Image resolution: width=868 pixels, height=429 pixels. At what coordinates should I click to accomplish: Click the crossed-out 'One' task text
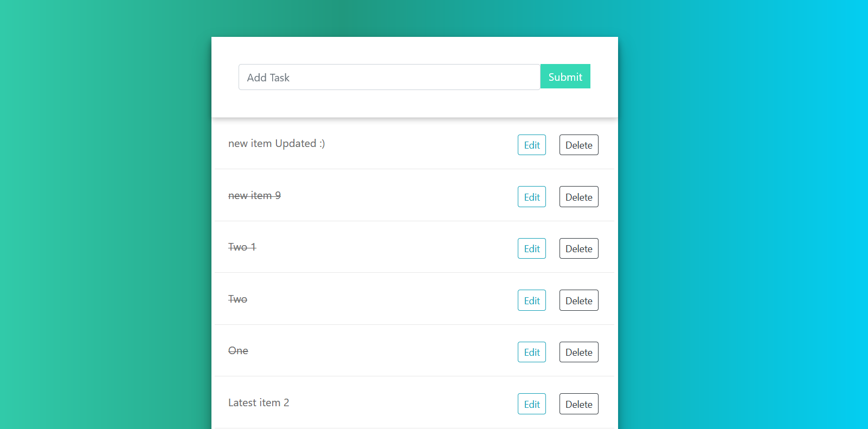click(238, 350)
